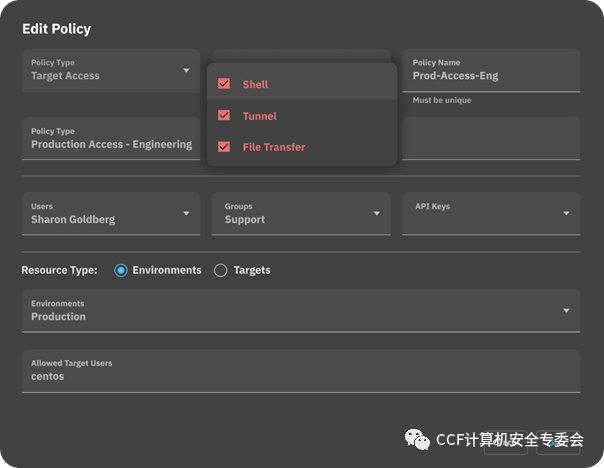
Task: Disable the File Transfer checkbox
Action: point(224,147)
